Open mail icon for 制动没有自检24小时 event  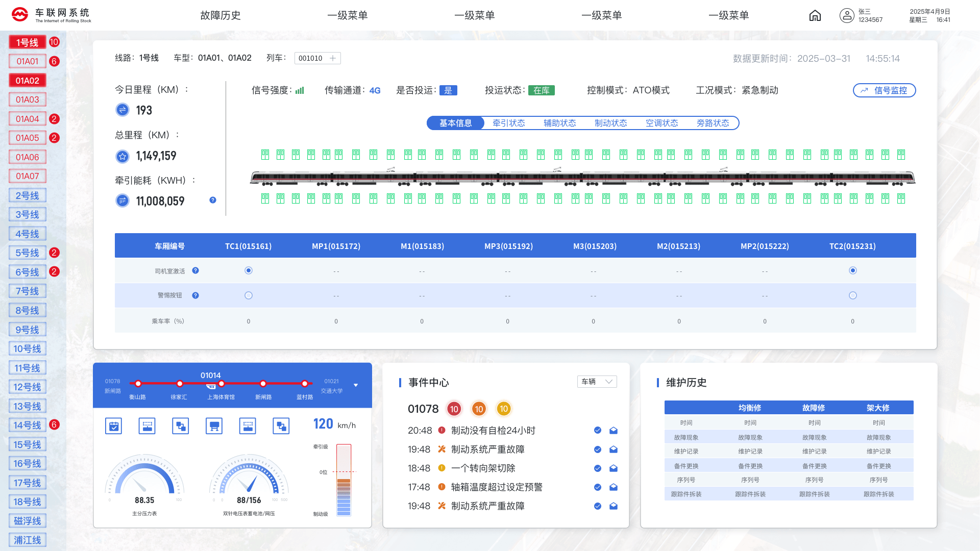pos(614,431)
